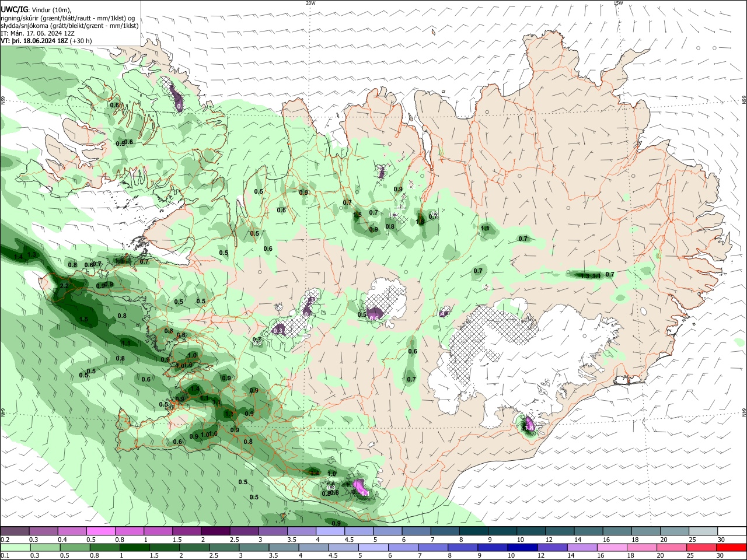Viewport: 747px width, 560px height.
Task: Click the 0.1 palest green rain legend swatch
Action: tap(15, 547)
